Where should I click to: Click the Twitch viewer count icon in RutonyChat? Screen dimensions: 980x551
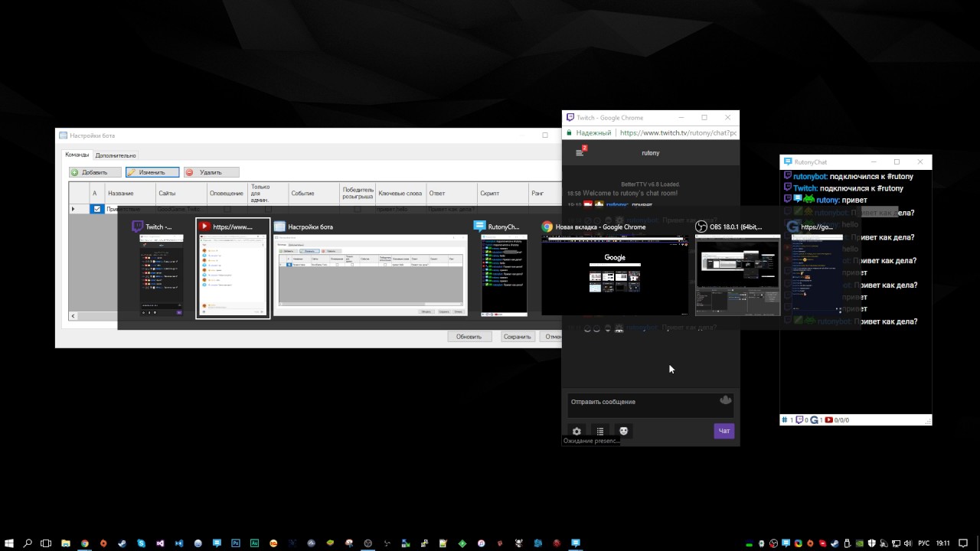799,420
